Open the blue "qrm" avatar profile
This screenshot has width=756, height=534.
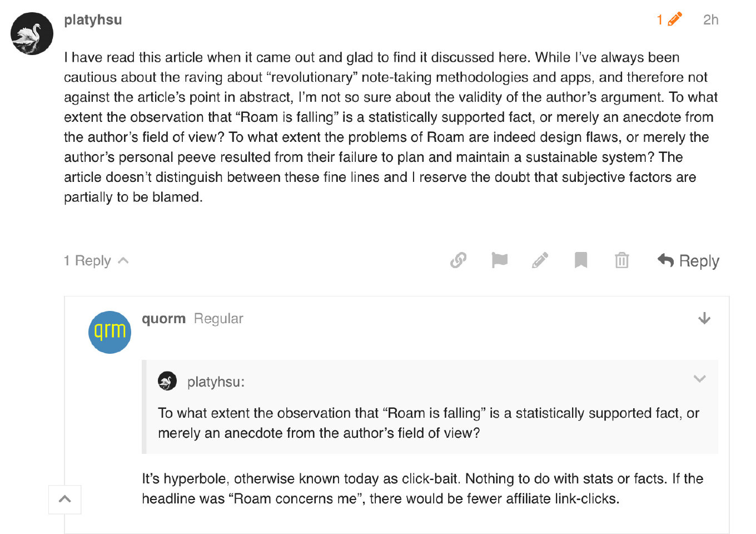click(110, 332)
